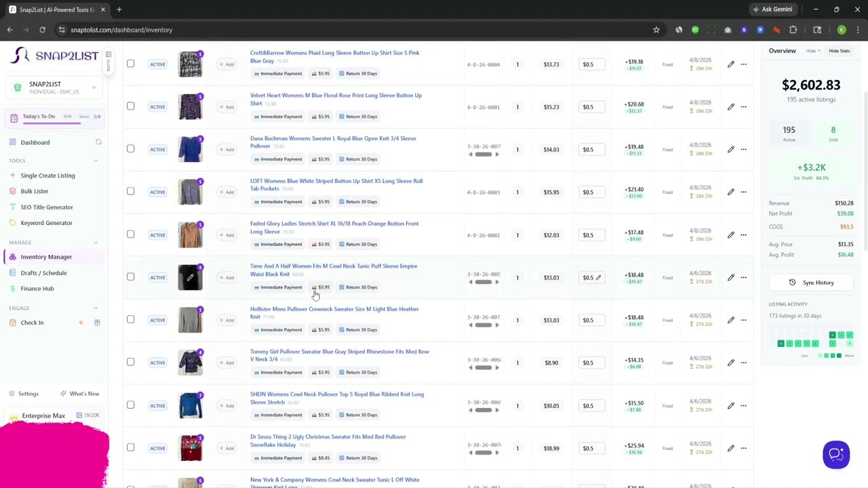Tick the Dana Buchman Sweater row checkbox
868x488 pixels.
pos(130,149)
